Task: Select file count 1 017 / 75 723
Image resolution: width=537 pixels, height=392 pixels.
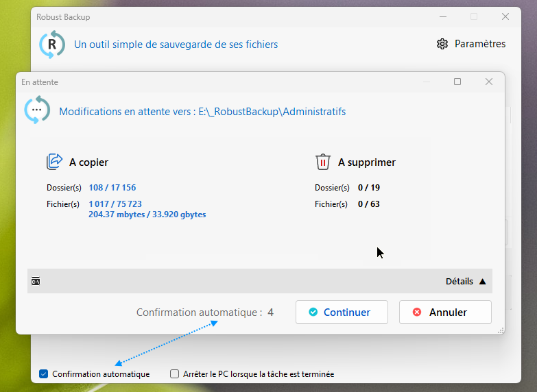Action: coord(115,204)
